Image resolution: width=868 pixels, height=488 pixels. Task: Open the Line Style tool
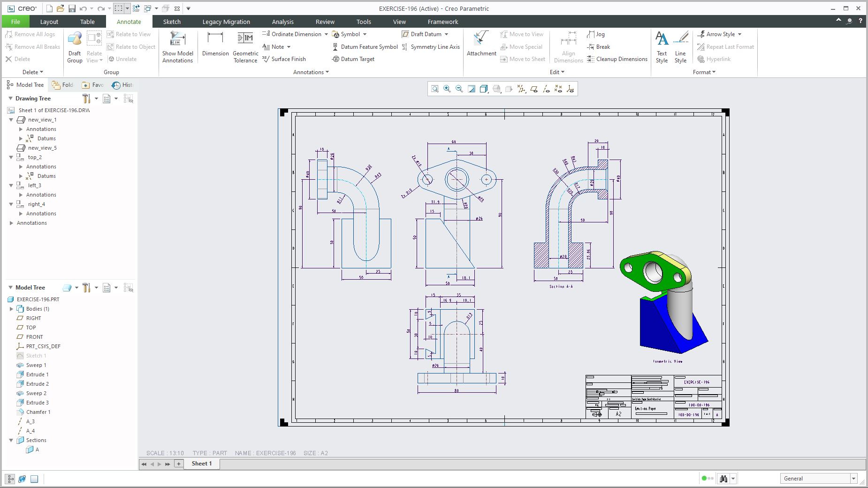[x=680, y=47]
